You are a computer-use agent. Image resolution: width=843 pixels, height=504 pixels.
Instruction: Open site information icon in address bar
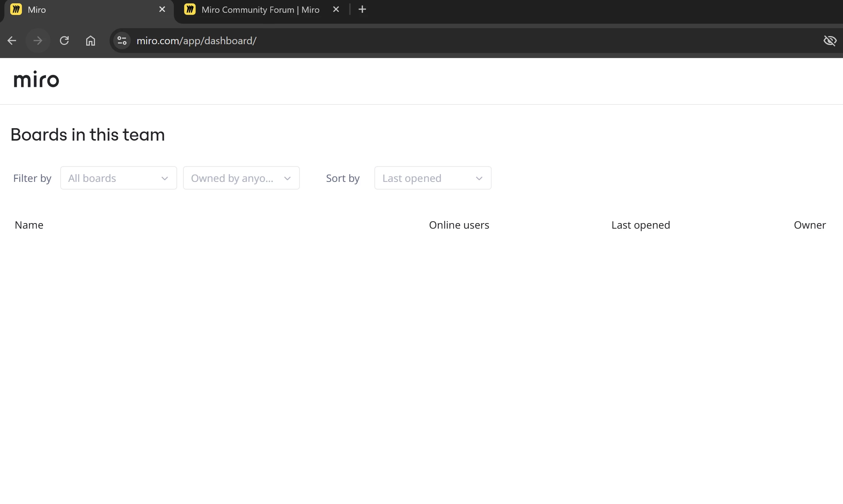pyautogui.click(x=122, y=41)
